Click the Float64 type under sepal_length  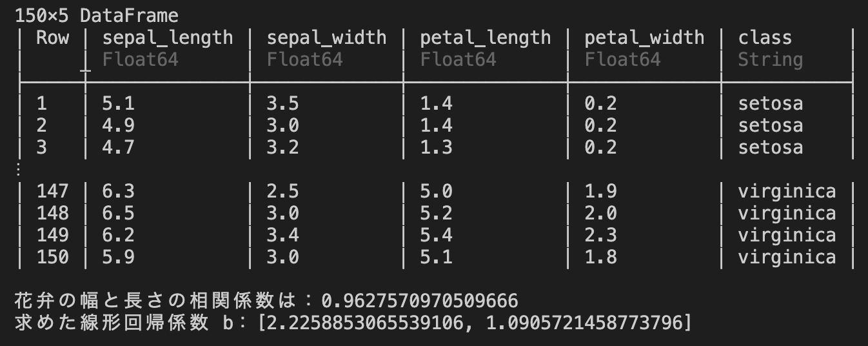click(x=141, y=60)
